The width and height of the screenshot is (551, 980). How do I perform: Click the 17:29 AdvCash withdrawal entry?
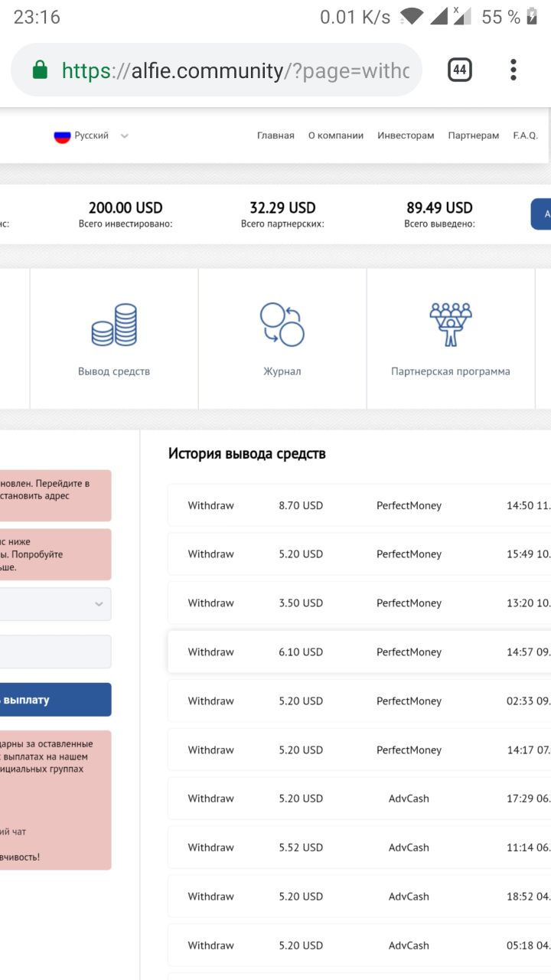coord(359,799)
